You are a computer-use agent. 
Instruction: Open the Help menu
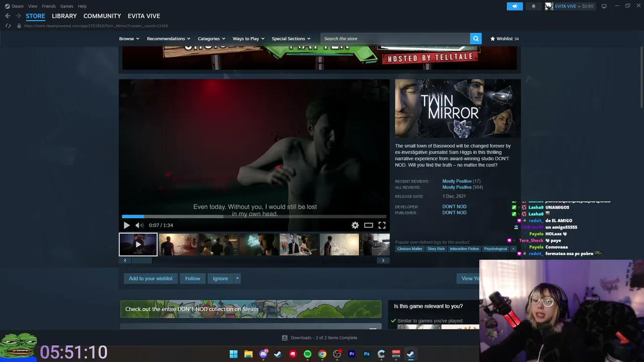click(83, 6)
